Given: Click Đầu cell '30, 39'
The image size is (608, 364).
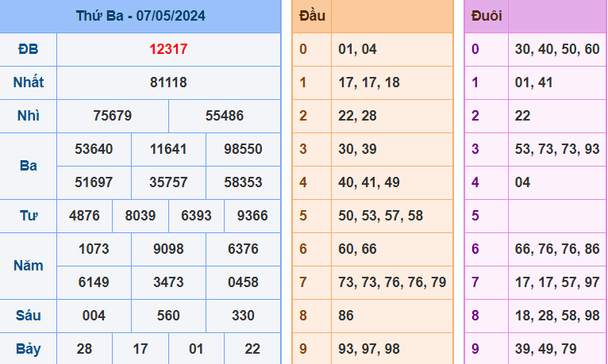Looking at the screenshot, I should coord(357,149).
